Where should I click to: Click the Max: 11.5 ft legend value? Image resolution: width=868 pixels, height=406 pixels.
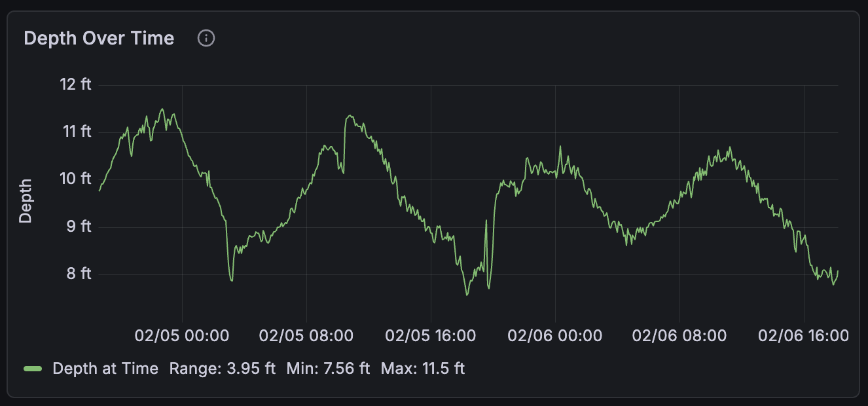[x=422, y=369]
